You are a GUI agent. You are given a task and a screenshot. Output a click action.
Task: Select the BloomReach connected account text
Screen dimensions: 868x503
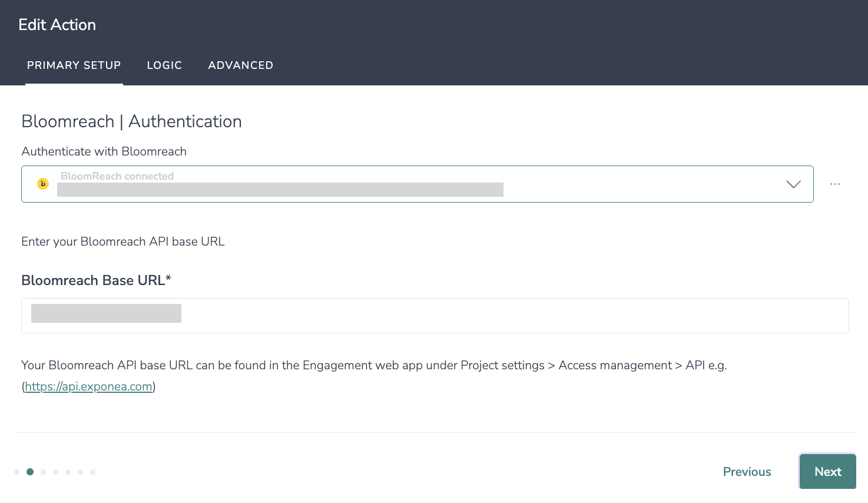point(117,176)
